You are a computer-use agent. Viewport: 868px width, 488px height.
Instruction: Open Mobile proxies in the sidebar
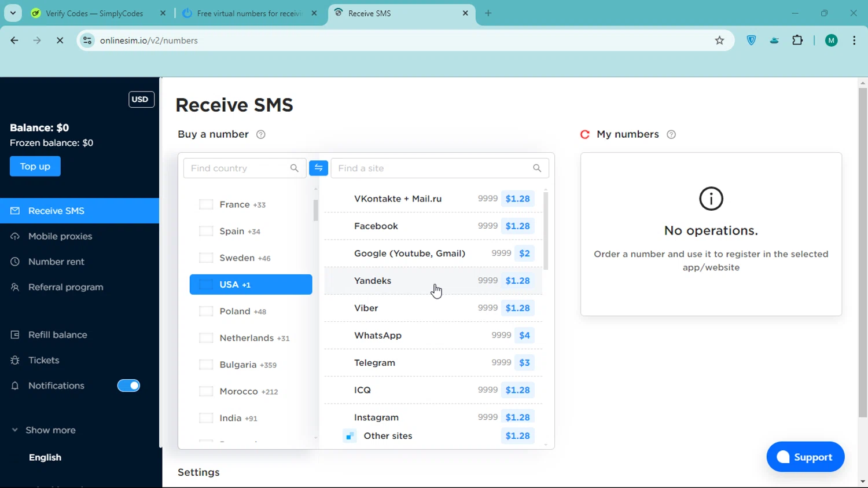(79, 236)
